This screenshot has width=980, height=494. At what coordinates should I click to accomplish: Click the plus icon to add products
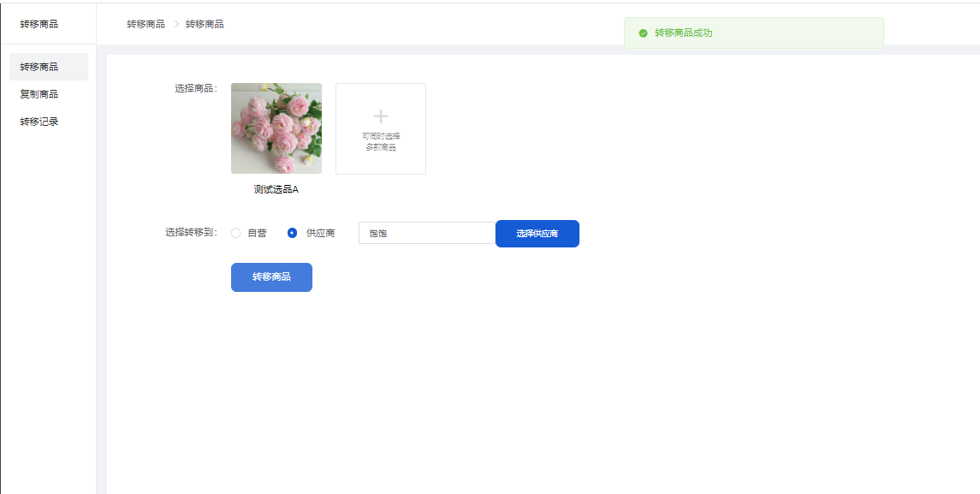pyautogui.click(x=381, y=116)
